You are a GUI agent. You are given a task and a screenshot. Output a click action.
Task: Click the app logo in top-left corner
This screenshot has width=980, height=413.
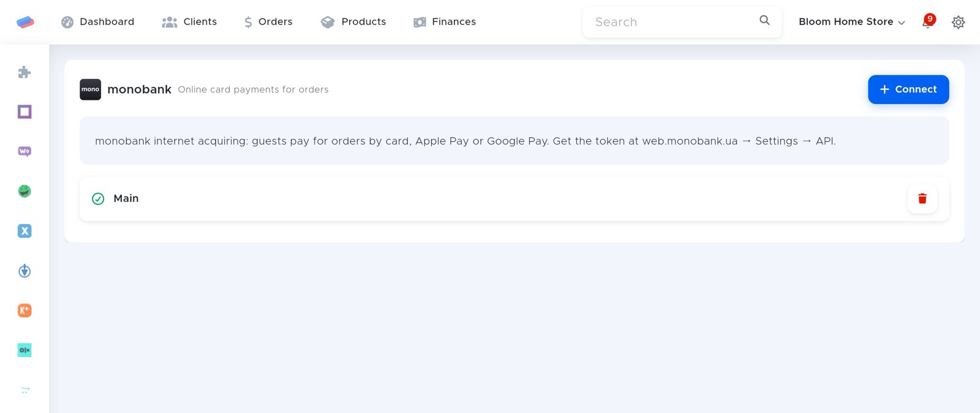click(x=25, y=22)
